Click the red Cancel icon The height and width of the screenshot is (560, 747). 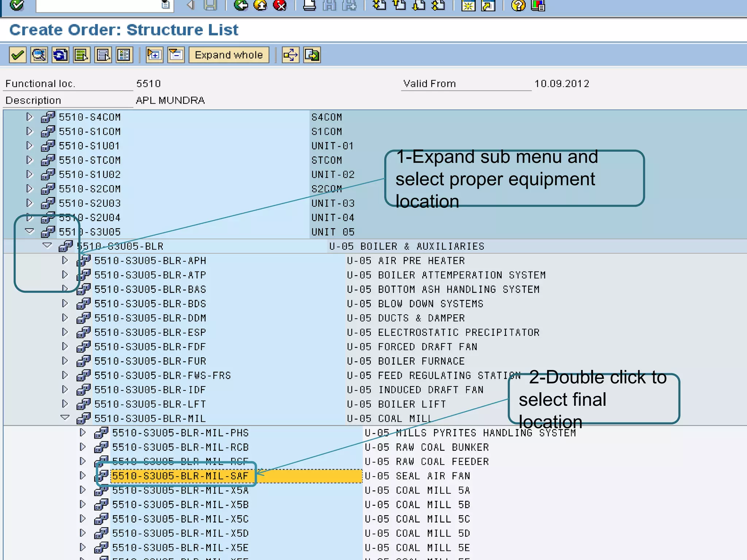280,5
